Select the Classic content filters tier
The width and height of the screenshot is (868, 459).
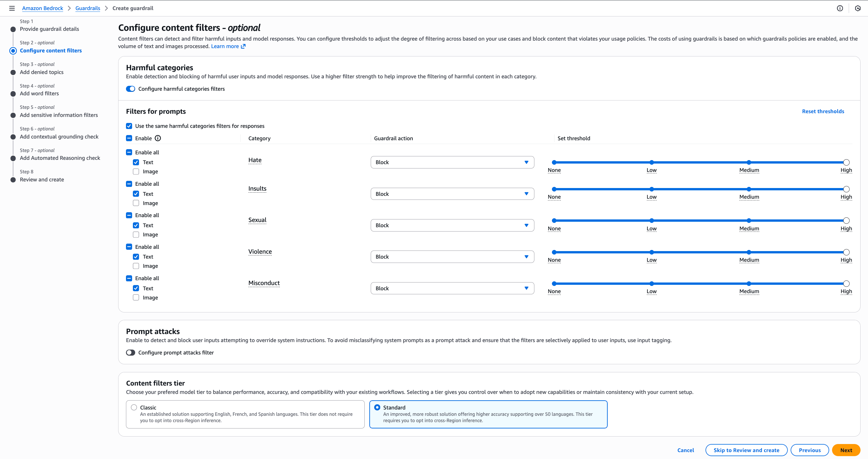134,407
